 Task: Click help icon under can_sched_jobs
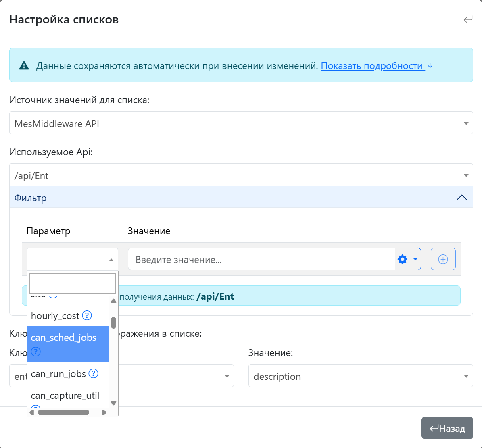tap(36, 352)
